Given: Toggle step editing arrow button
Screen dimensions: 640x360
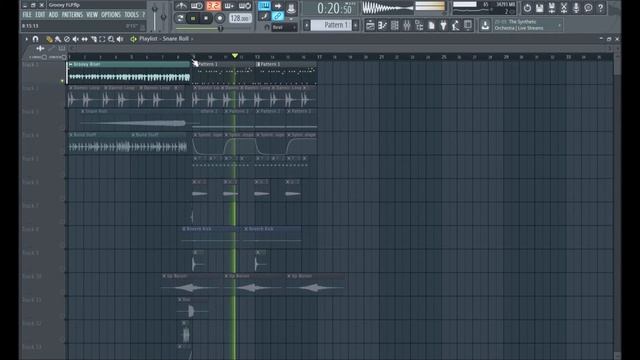Looking at the screenshot, I should coord(278,6).
